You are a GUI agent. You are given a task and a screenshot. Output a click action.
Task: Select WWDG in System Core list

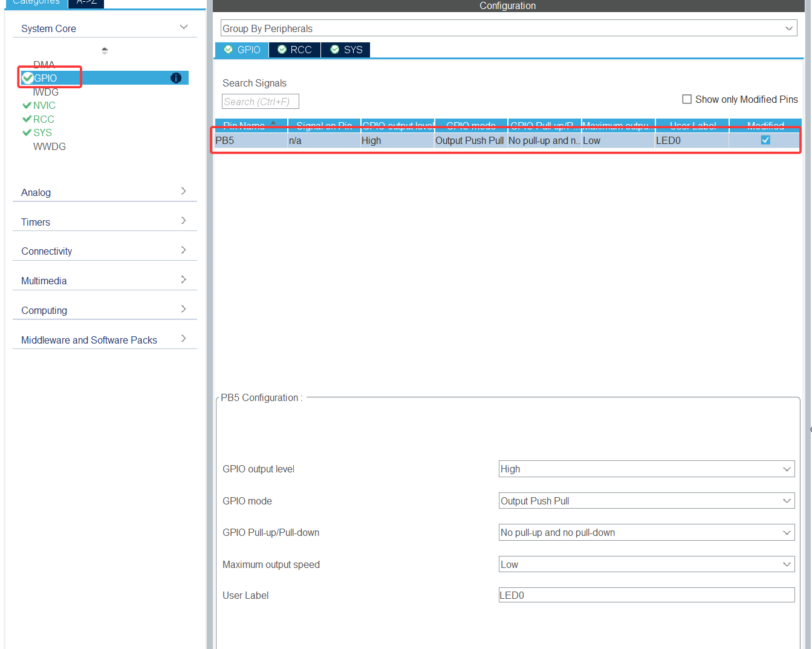[50, 146]
